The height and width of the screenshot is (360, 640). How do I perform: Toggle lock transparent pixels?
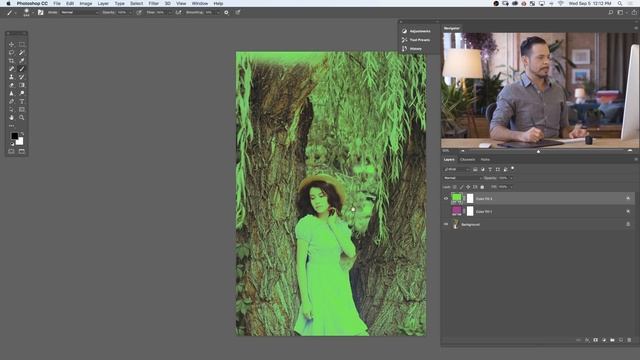tap(455, 187)
